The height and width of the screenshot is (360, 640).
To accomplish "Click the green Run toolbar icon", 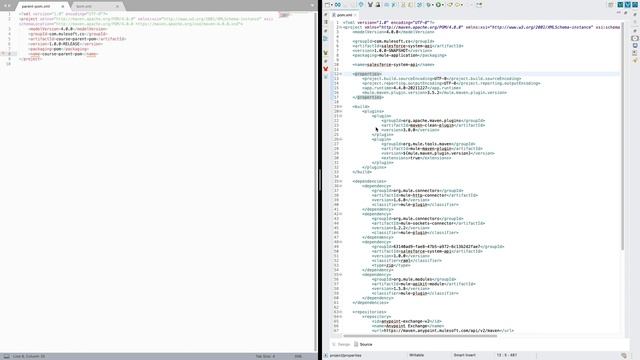I will [438, 4].
